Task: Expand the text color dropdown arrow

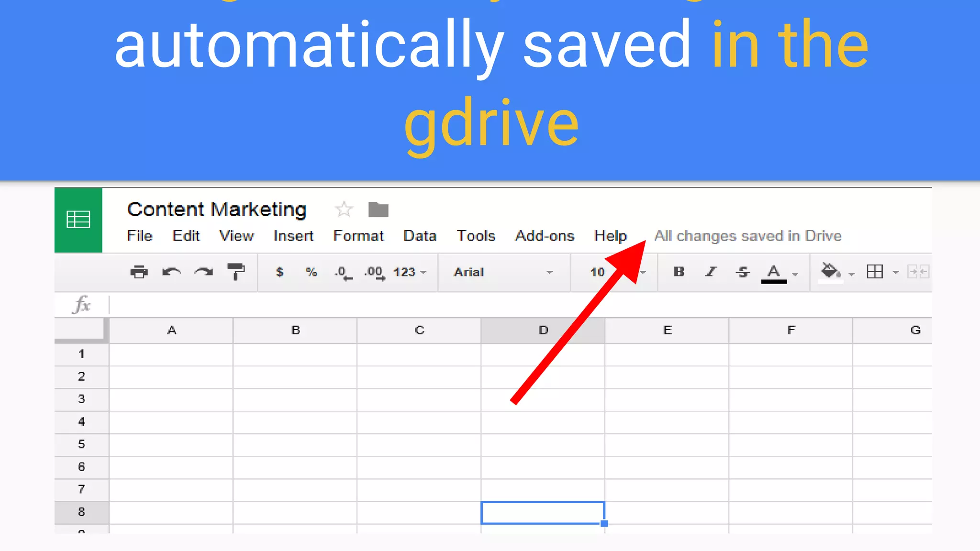Action: 795,274
